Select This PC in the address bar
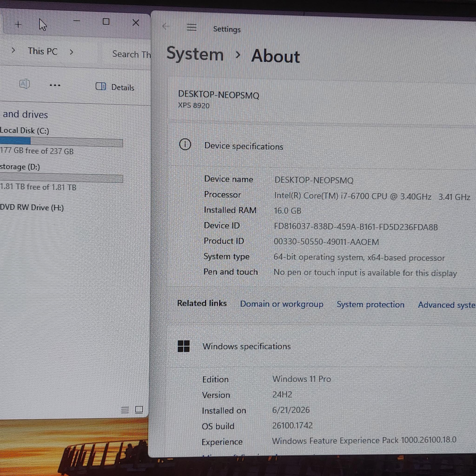Image resolution: width=476 pixels, height=476 pixels. 42,51
